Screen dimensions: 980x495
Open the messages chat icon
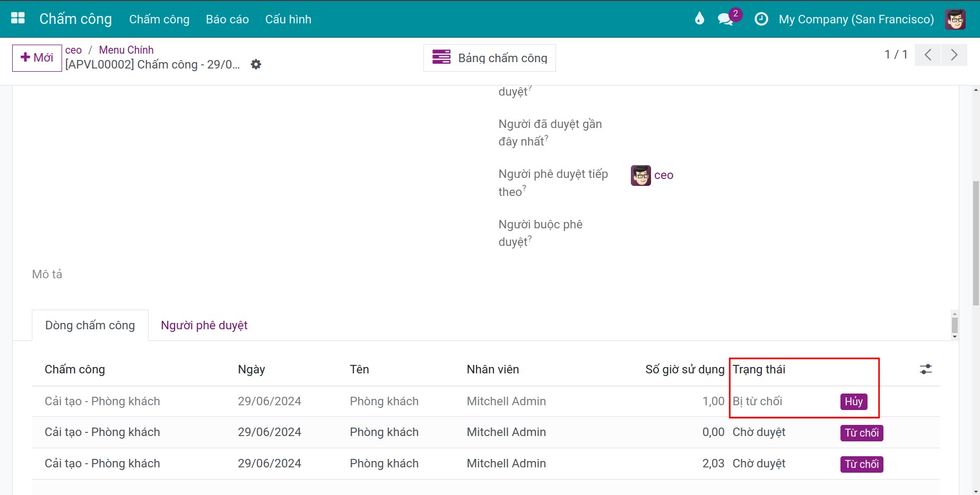(x=725, y=19)
